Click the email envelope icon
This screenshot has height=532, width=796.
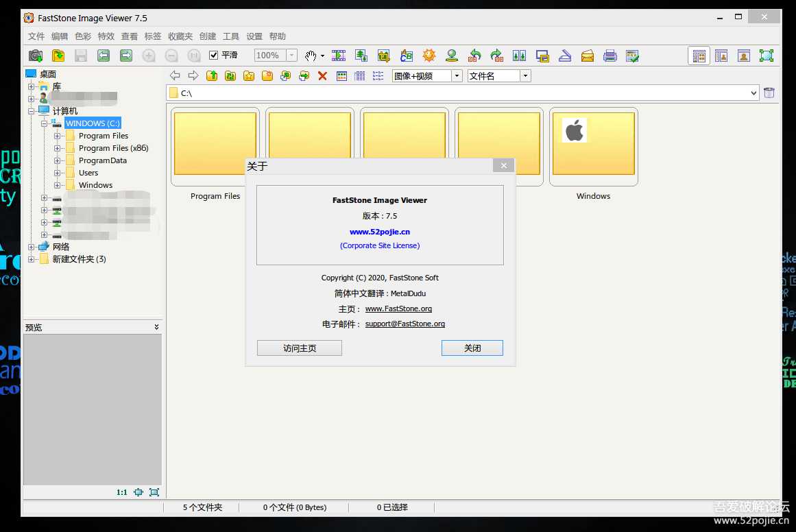point(588,56)
